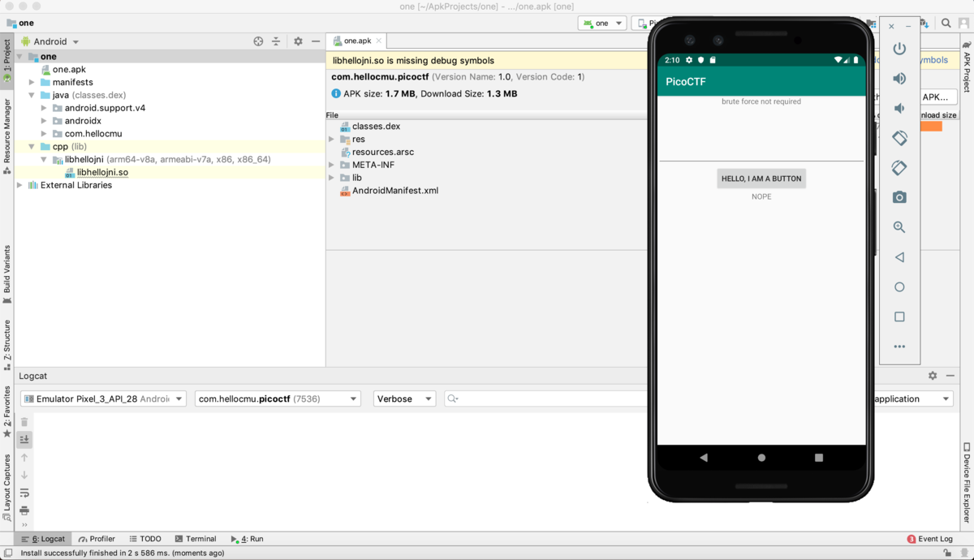Print logcat output using printer icon
This screenshot has width=974, height=560.
(x=24, y=510)
